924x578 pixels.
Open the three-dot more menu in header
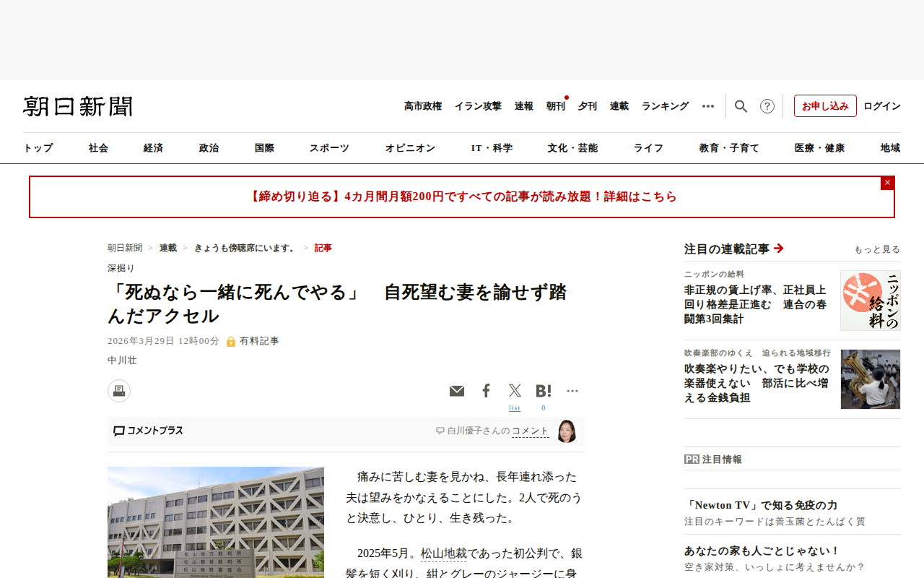click(x=708, y=106)
